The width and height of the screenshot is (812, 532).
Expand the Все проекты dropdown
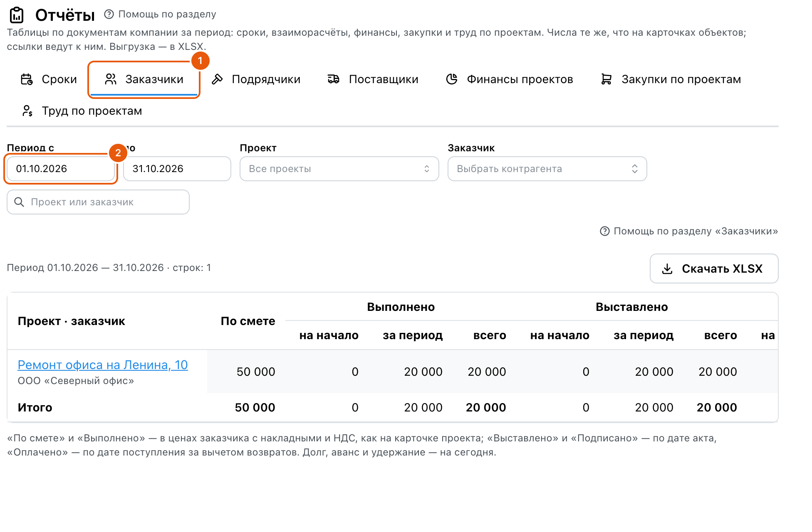click(339, 169)
